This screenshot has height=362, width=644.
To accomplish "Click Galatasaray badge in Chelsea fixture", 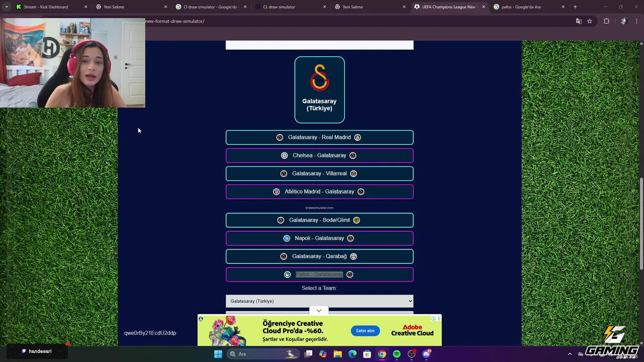I will (x=353, y=155).
